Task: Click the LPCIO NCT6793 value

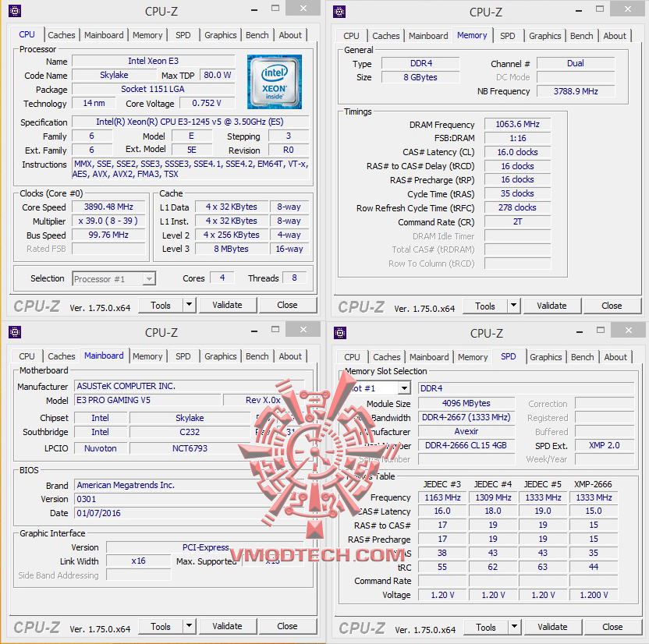Action: coord(190,448)
